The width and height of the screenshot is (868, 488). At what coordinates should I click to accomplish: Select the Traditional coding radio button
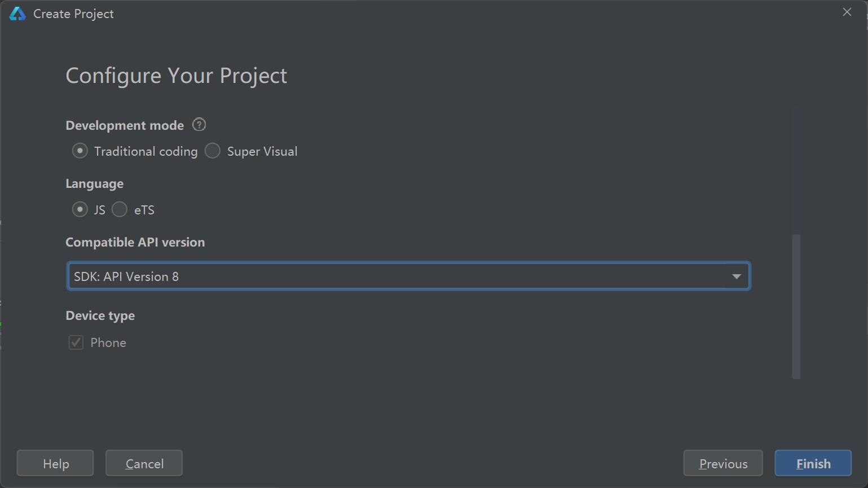80,151
